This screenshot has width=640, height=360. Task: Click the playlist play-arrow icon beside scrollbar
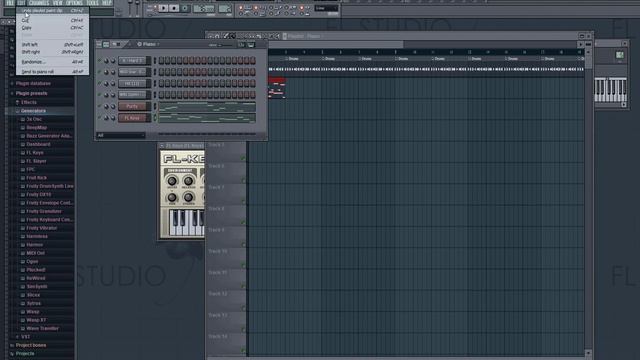point(580,44)
